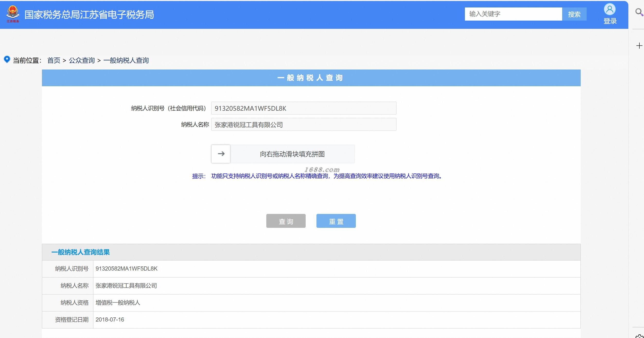The image size is (644, 338).
Task: Click the sidebar magnifier search icon
Action: click(639, 12)
